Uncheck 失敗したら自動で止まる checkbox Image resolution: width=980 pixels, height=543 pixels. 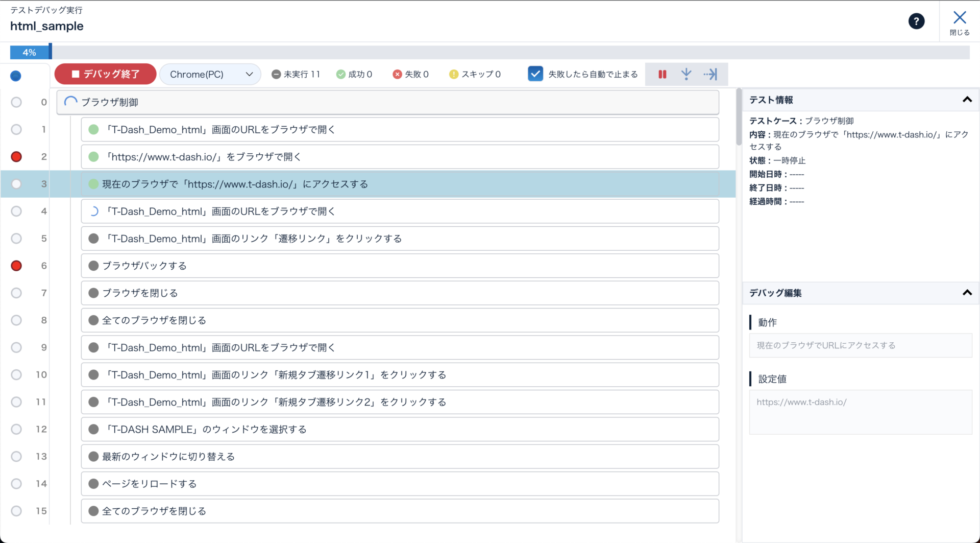[x=535, y=74]
